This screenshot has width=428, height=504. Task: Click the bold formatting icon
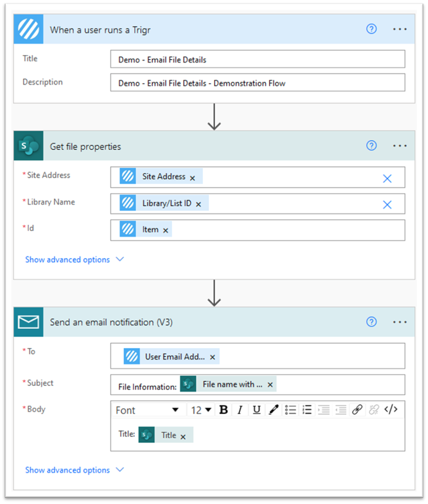(x=224, y=410)
